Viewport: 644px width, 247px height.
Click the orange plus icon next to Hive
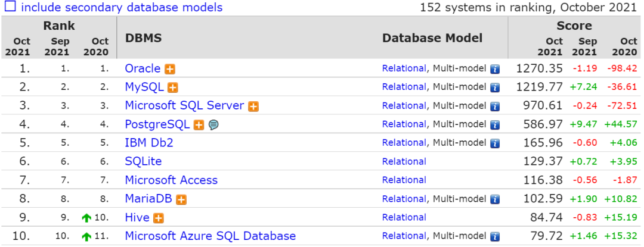[x=159, y=218]
